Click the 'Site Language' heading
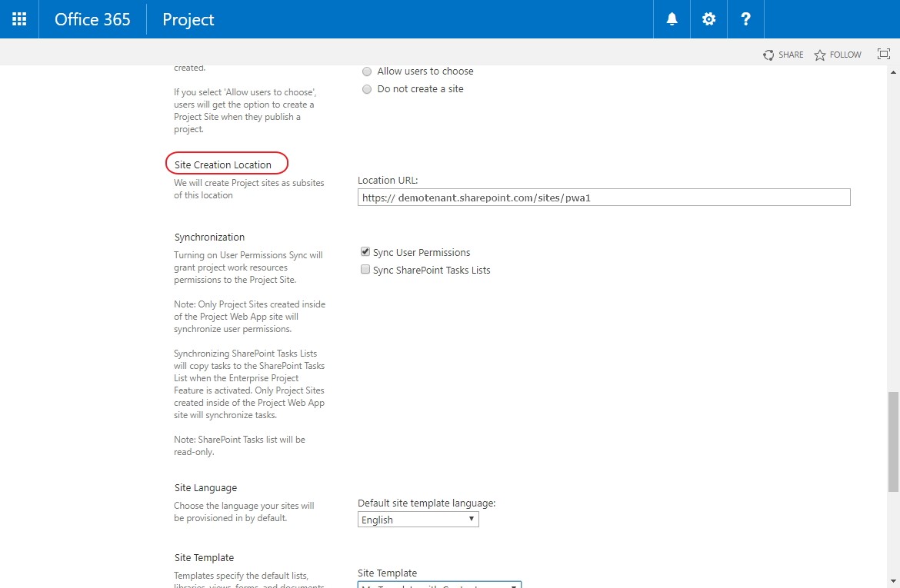This screenshot has width=900, height=588. (205, 487)
